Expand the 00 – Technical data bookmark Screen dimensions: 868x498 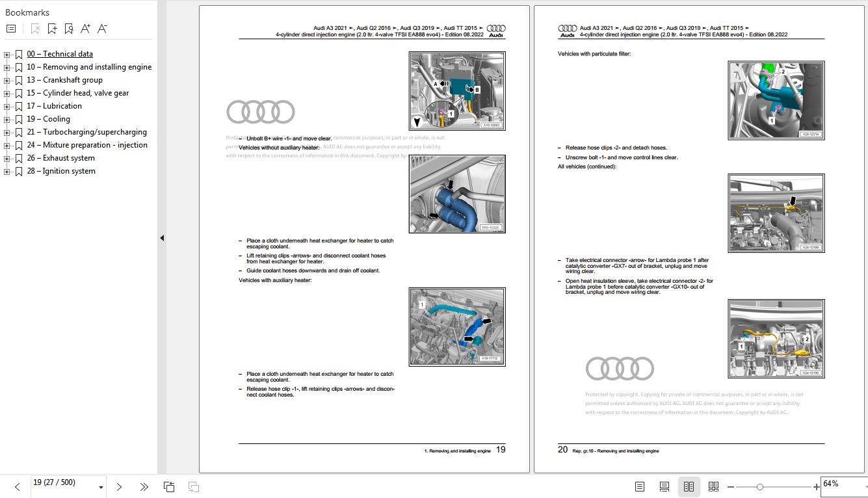click(7, 55)
